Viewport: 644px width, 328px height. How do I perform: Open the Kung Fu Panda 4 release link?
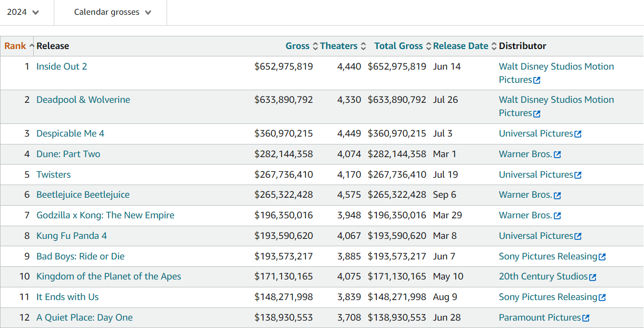[72, 236]
